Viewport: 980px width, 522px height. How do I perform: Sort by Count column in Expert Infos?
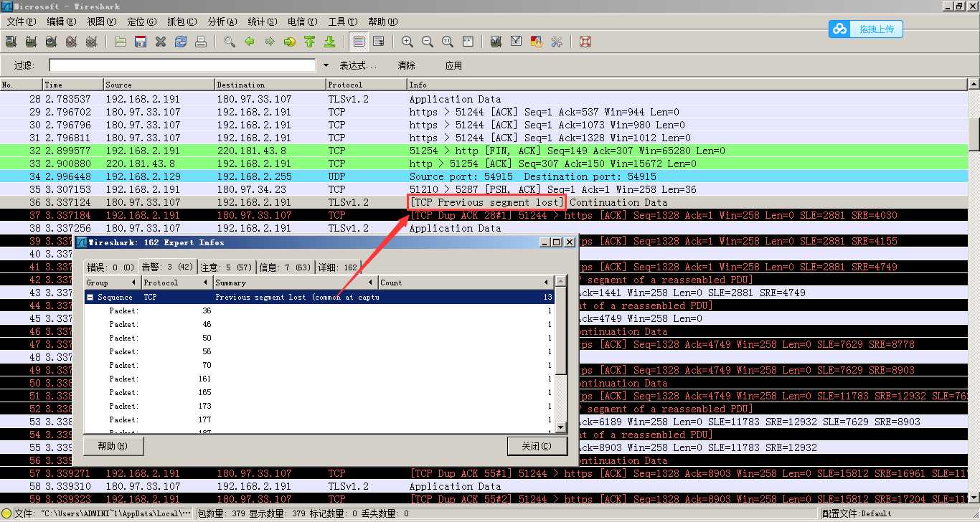pos(466,283)
